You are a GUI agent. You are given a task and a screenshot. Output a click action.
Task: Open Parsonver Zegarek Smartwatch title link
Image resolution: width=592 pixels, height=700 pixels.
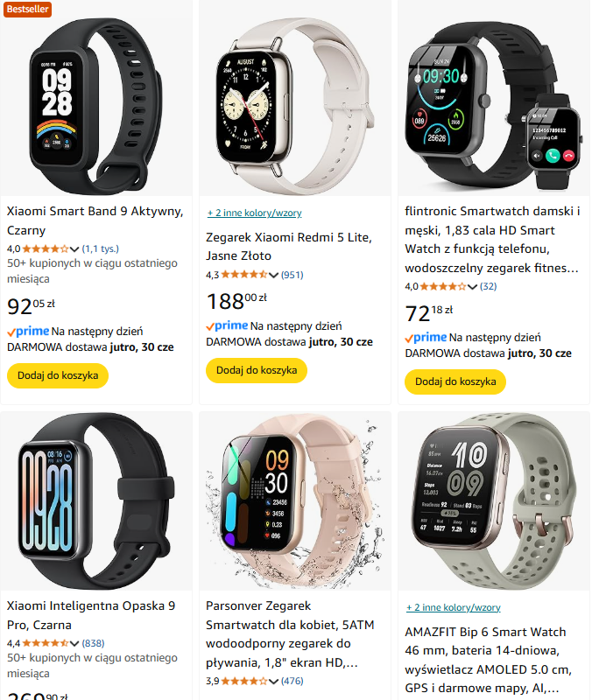(x=290, y=634)
